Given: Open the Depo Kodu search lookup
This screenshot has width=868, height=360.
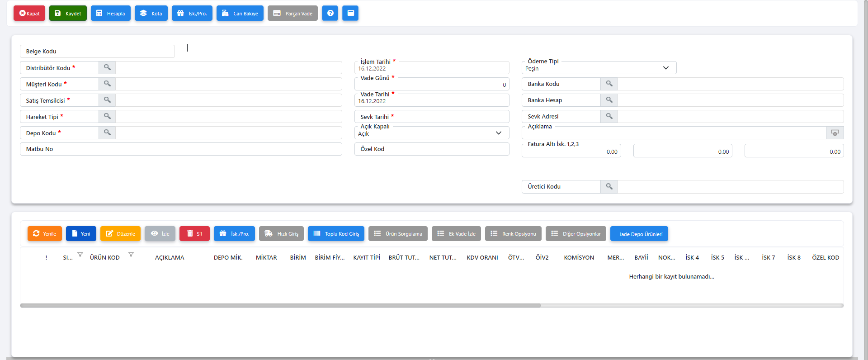Looking at the screenshot, I should point(107,133).
